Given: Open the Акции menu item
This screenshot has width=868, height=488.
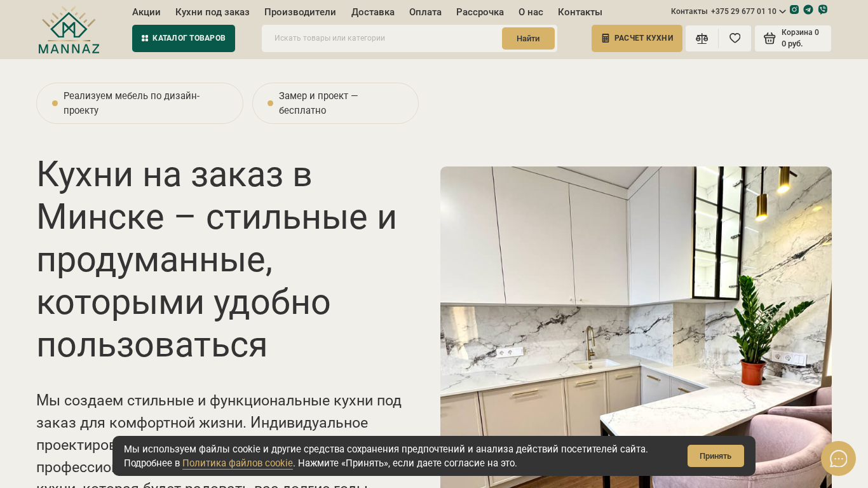Looking at the screenshot, I should tap(146, 12).
